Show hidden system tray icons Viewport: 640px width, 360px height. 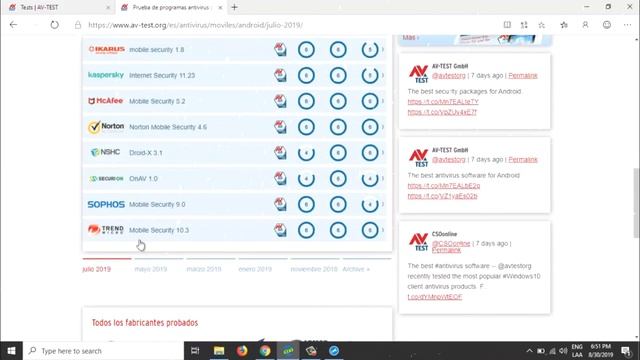[529, 351]
